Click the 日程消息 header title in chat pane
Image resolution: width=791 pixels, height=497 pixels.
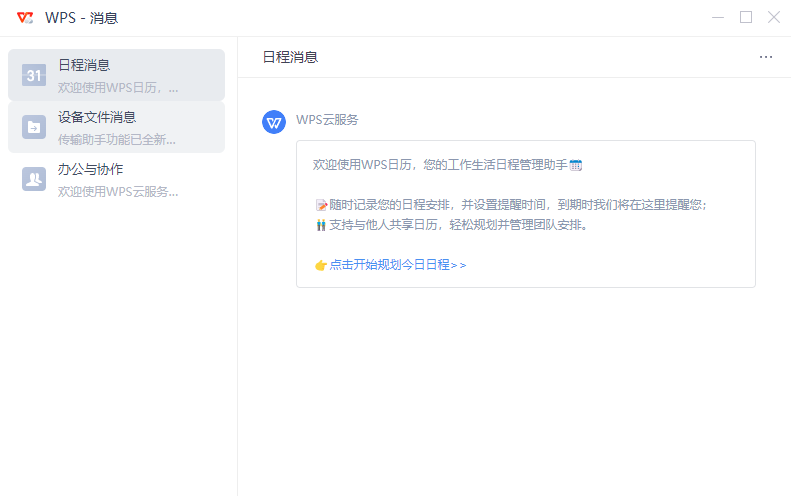[x=291, y=57]
